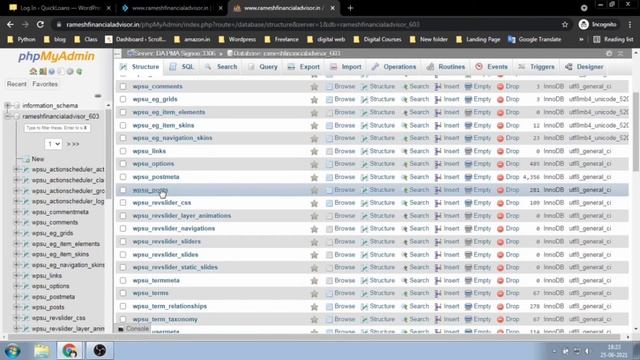Screen dimensions: 640x360
Task: Open the wpsu_postmeta table link
Action: tap(156, 177)
